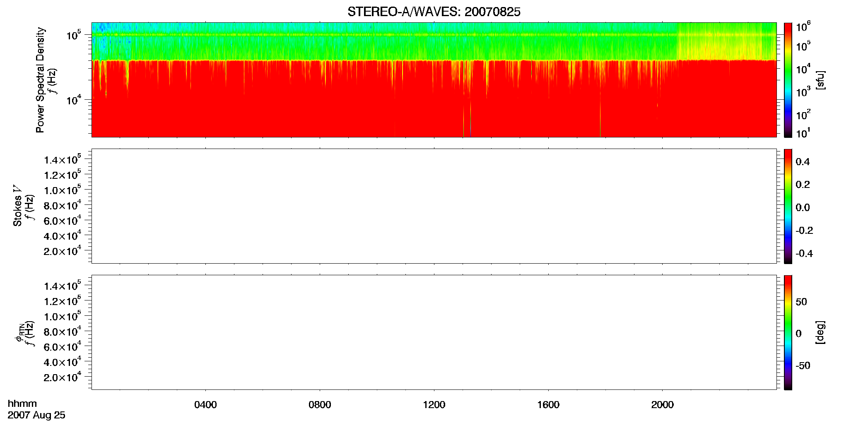
Task: Click the [sfu] colorbar unit label
Action: 820,80
